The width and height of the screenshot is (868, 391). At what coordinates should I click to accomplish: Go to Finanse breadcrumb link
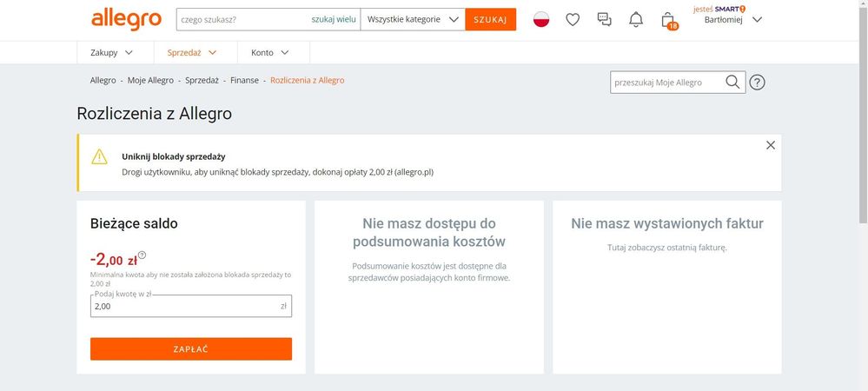pos(245,80)
